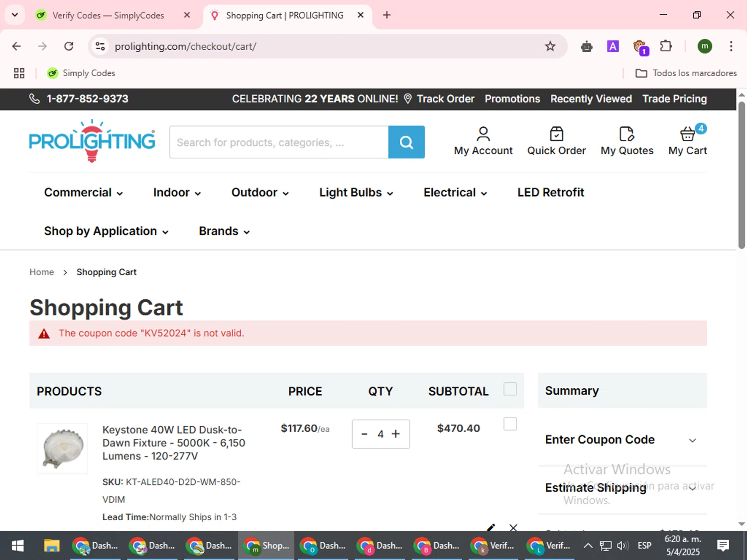The width and height of the screenshot is (747, 560).
Task: Open Keystone 40W LED Dusk-to-Dawn Fixture link
Action: tap(174, 443)
